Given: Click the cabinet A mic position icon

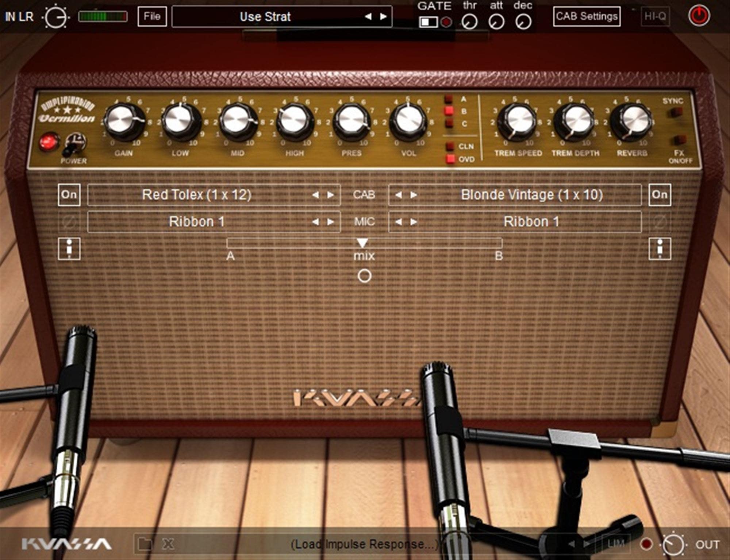Looking at the screenshot, I should tap(69, 249).
